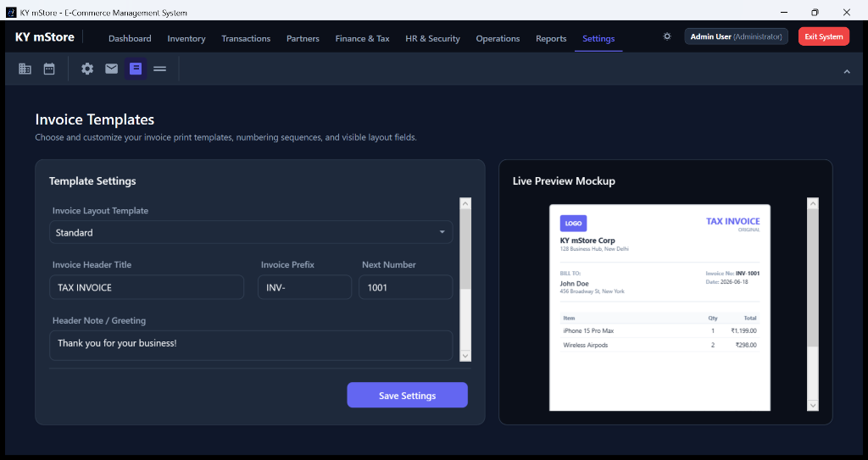Click 'John Doe' in preview bill-to
The image size is (868, 460).
tap(574, 284)
